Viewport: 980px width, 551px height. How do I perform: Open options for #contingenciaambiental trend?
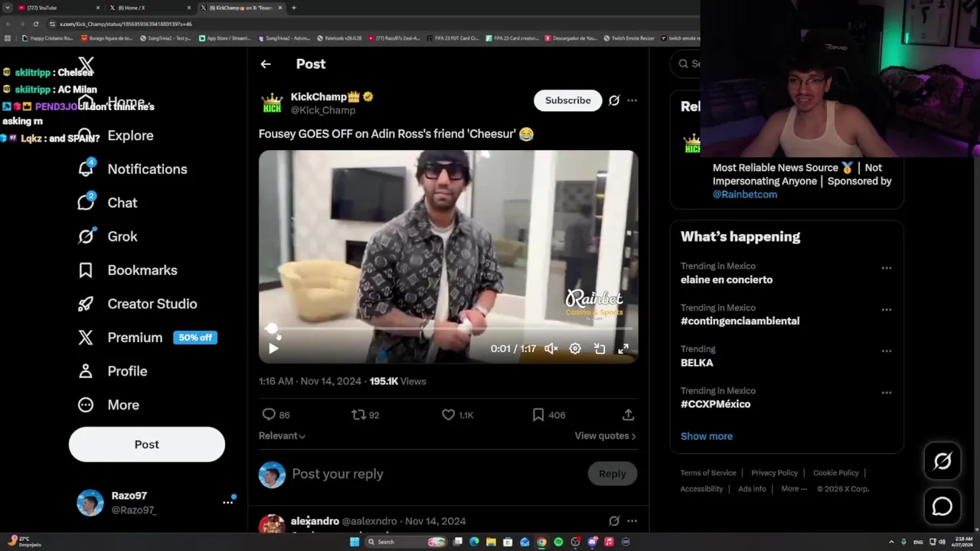click(x=886, y=310)
